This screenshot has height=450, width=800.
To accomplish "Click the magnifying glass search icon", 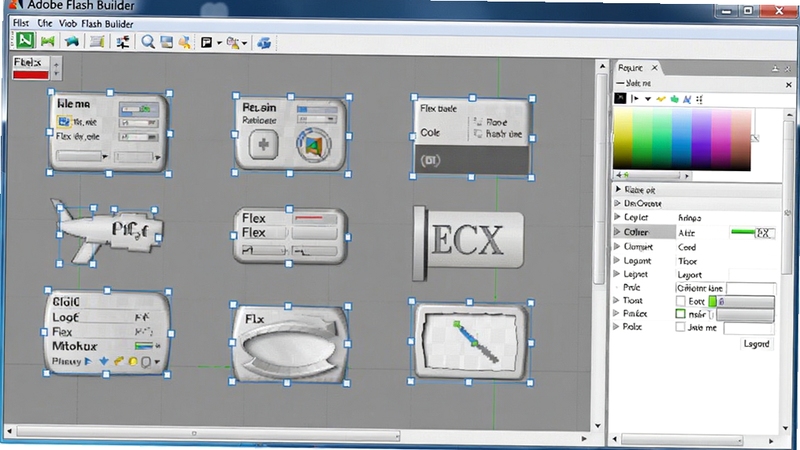I will (x=148, y=42).
